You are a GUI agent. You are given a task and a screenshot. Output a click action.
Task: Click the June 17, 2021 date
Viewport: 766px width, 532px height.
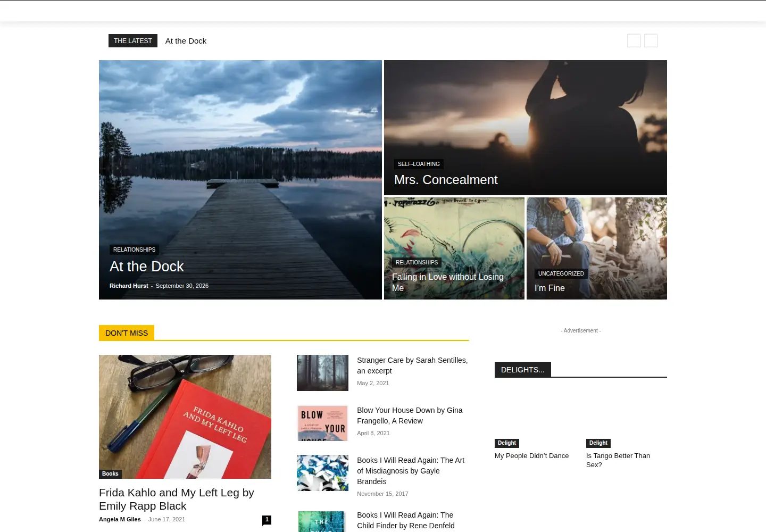[166, 519]
